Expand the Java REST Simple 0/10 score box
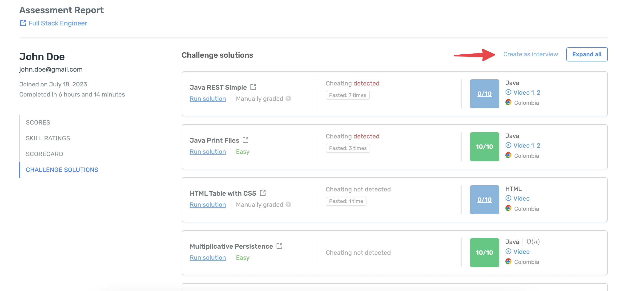The height and width of the screenshot is (291, 644). [484, 94]
